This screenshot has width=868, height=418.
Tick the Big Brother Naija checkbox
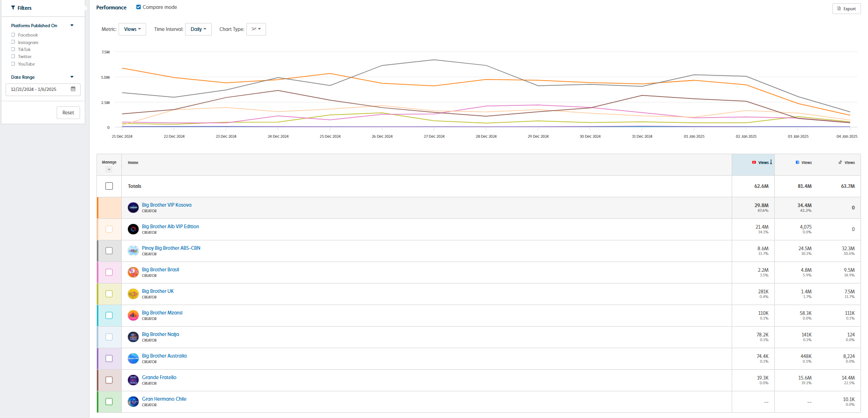(109, 337)
